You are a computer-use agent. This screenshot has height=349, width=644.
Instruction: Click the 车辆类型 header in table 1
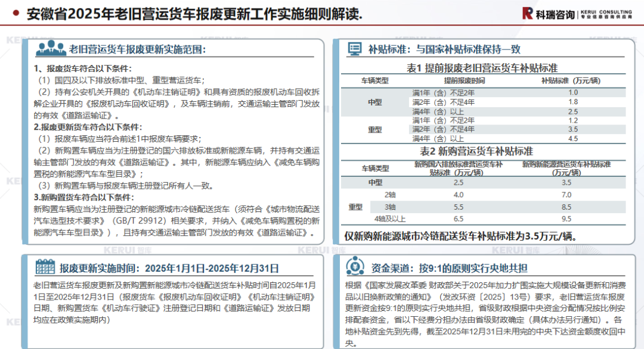374,81
